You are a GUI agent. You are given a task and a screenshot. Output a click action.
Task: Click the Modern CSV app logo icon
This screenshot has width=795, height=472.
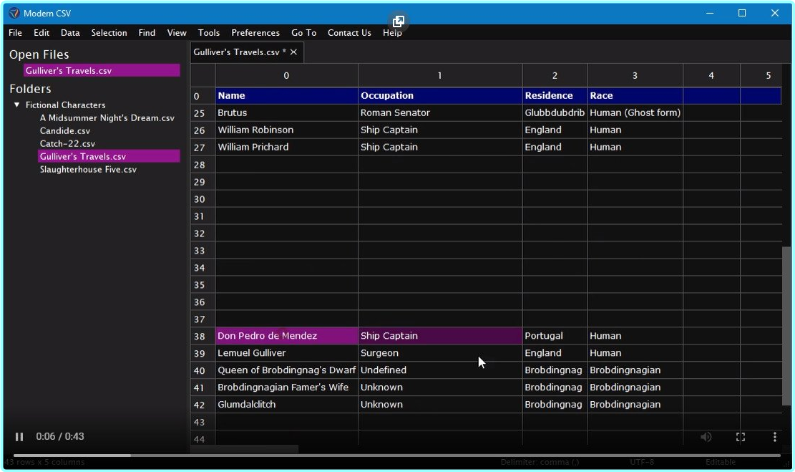[x=13, y=13]
